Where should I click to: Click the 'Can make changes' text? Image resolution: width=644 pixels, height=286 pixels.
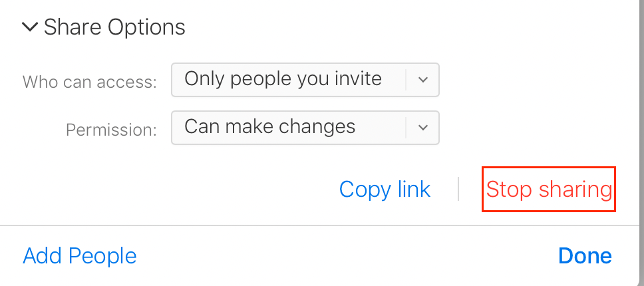click(269, 126)
